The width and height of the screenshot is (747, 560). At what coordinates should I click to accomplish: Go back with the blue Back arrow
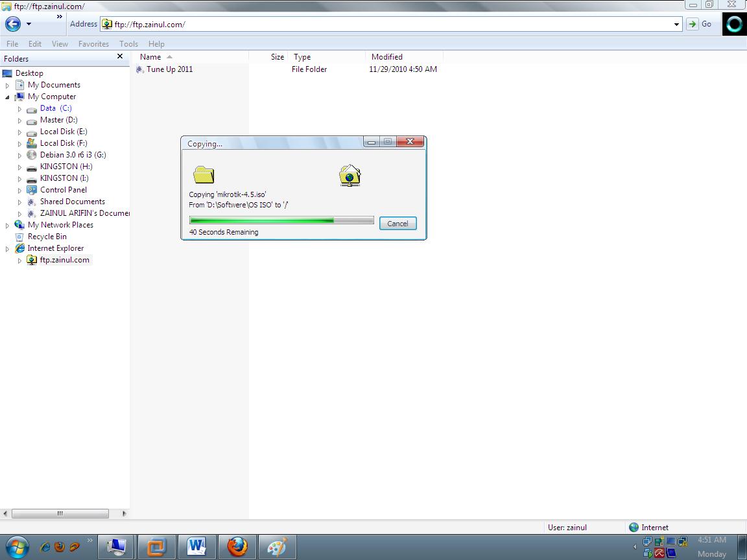click(x=13, y=24)
